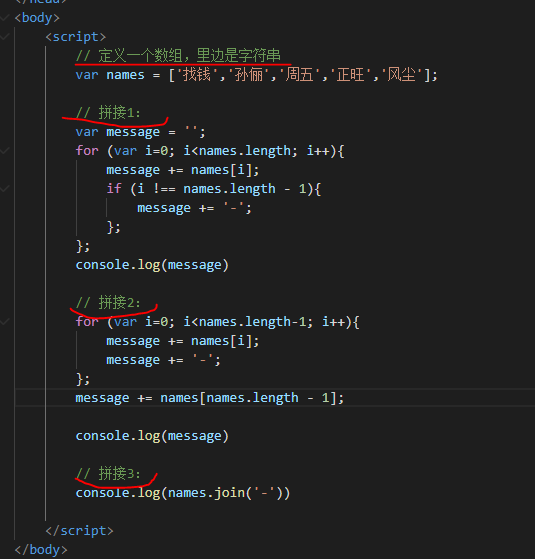Click the comment // 拼接1:
Screen dimensions: 535x559
(x=108, y=113)
